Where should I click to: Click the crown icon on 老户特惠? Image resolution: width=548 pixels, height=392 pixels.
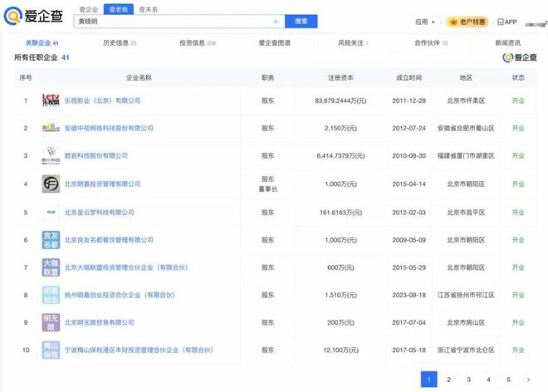(454, 22)
